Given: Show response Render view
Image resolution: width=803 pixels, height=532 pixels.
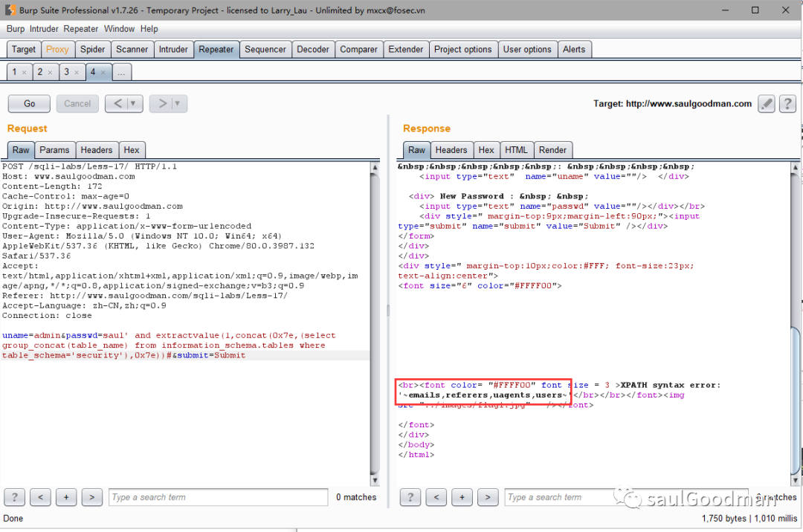Looking at the screenshot, I should (x=552, y=150).
